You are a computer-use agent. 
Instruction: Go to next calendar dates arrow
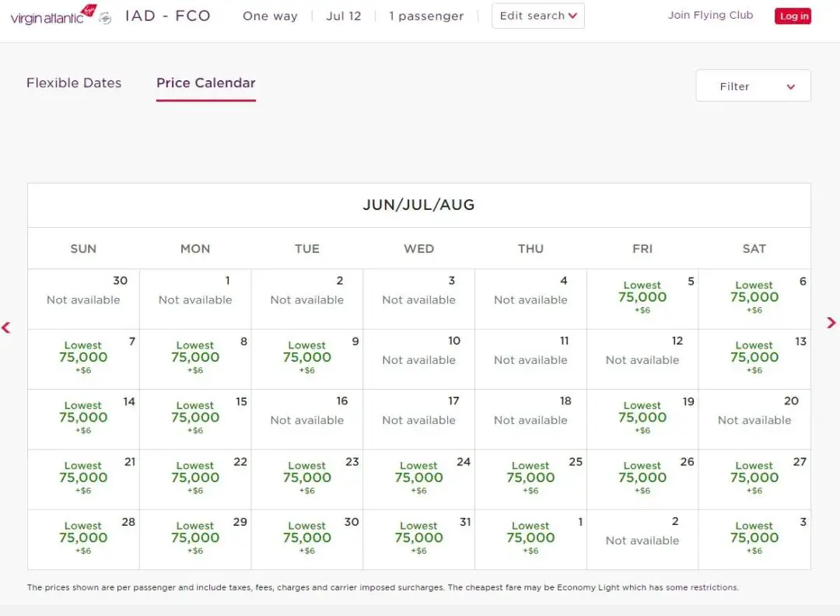[831, 323]
